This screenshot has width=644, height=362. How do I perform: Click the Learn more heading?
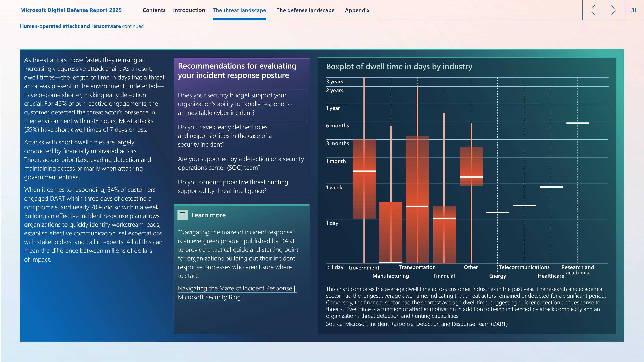point(208,215)
